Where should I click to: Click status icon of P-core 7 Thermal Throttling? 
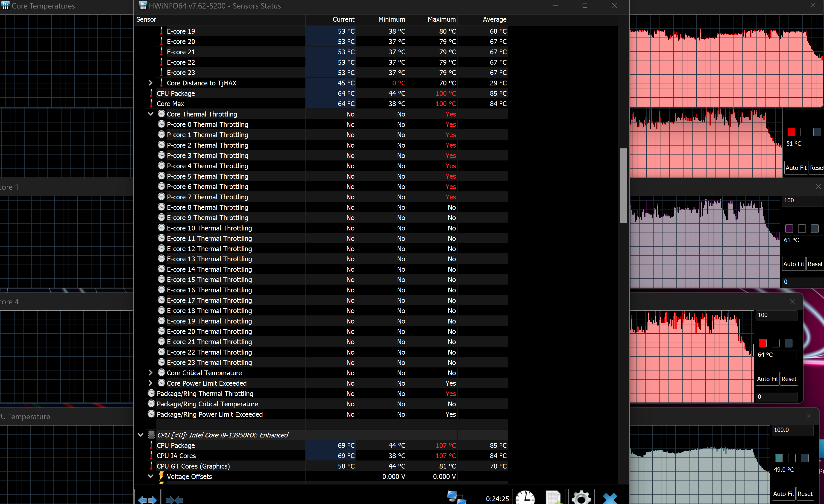[x=161, y=197]
